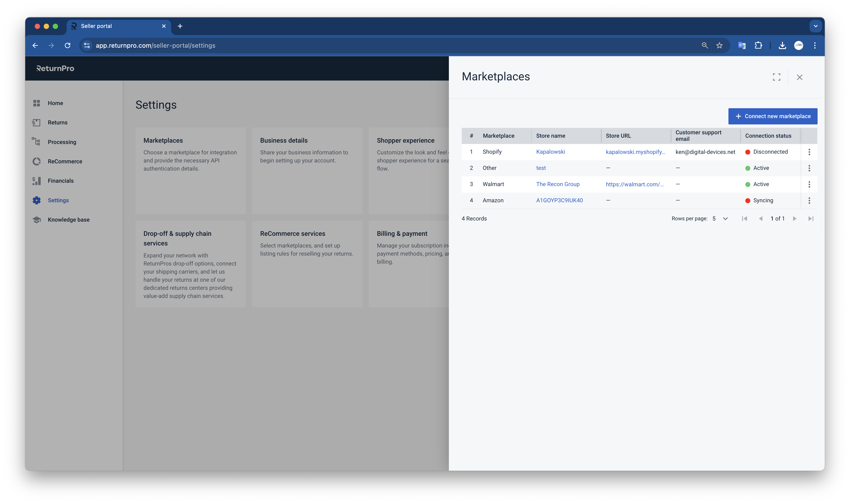This screenshot has height=504, width=850.
Task: Expand Marketplaces panel to fullscreen
Action: click(776, 77)
